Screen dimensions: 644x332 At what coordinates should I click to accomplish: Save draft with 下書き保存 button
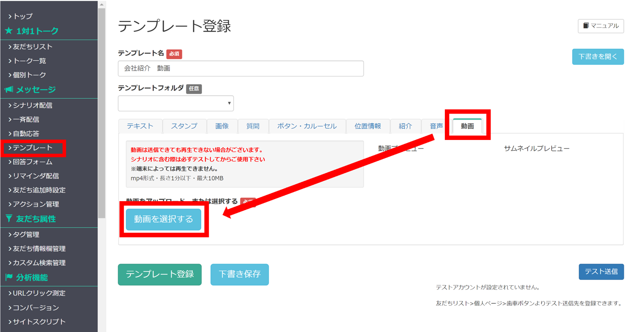pos(240,275)
